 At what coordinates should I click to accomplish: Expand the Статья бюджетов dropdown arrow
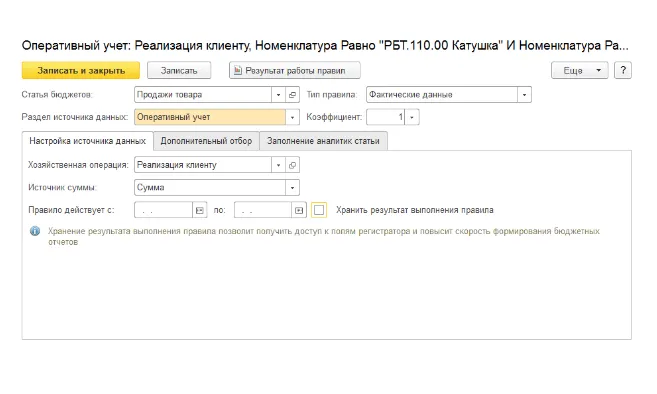pos(278,95)
